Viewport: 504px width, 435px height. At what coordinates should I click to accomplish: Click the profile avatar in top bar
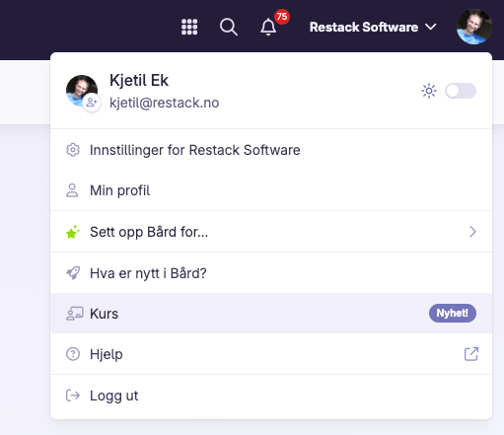point(474,27)
